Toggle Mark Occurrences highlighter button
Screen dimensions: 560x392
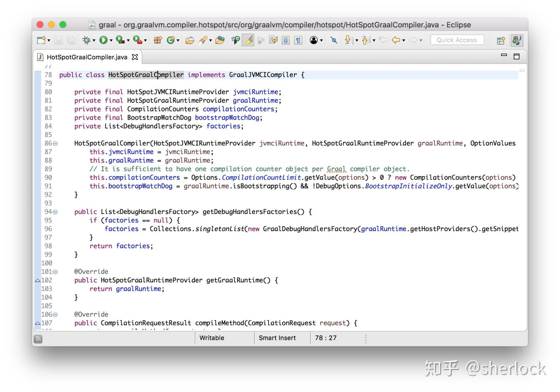pos(248,40)
